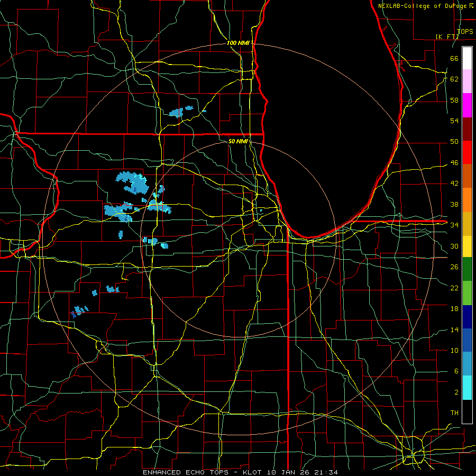476x476 pixels.
Task: Click the 2 legend value
Action: click(456, 392)
